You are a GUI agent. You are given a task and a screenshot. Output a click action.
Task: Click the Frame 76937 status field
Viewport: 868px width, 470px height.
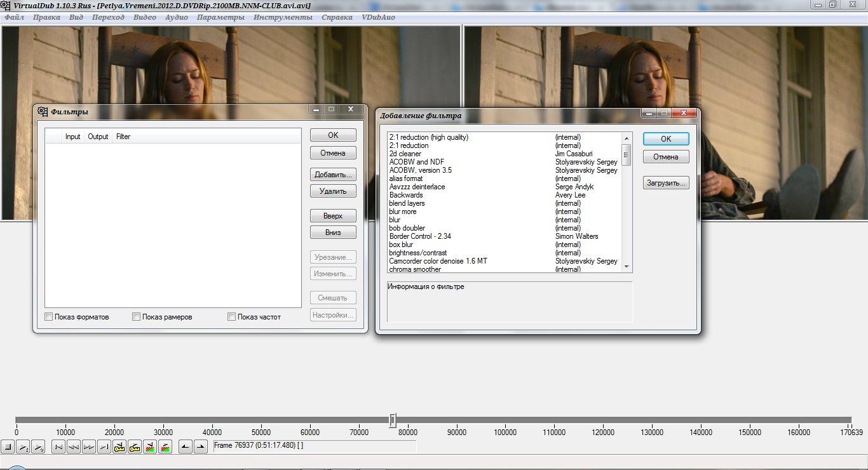click(x=315, y=446)
